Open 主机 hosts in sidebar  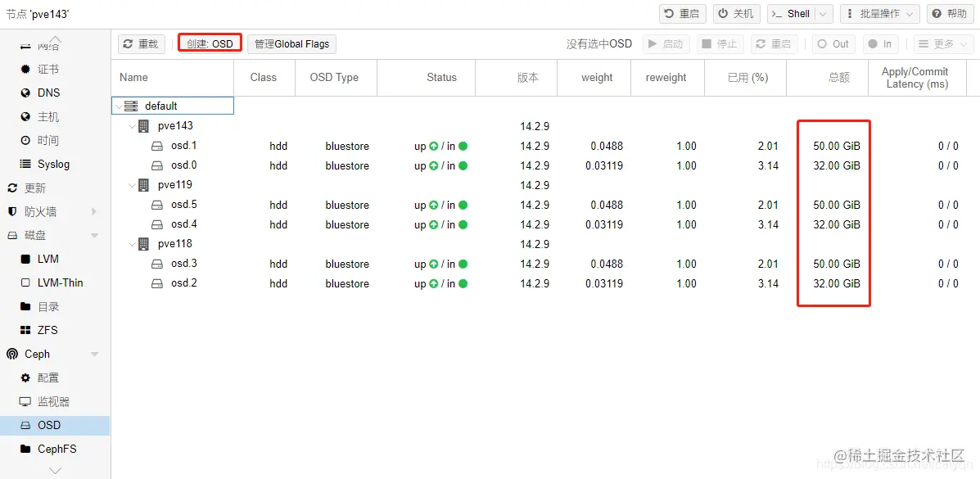click(x=55, y=117)
